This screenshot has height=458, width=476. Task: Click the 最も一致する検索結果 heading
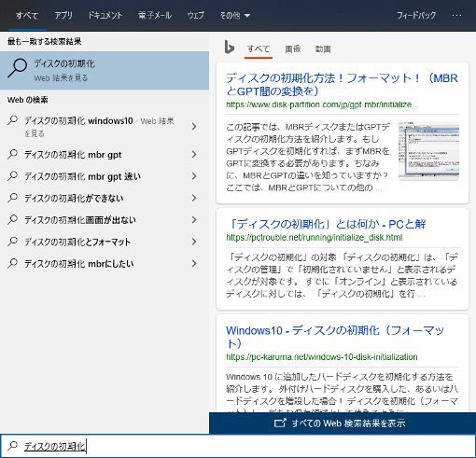point(45,41)
